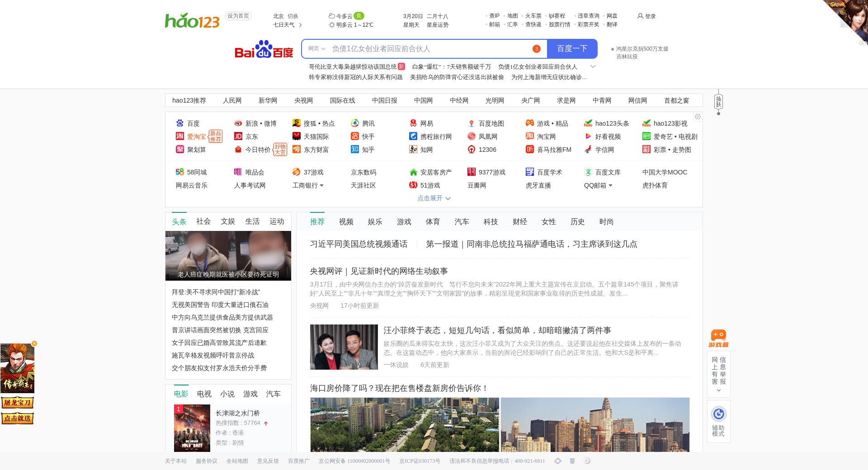
Task: Click 设为首页 set as homepage button
Action: click(238, 16)
